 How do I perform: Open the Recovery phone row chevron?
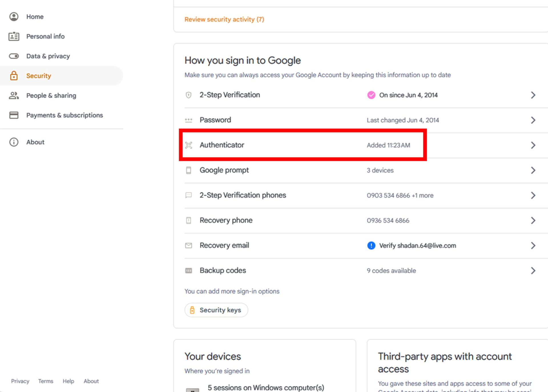coord(533,220)
